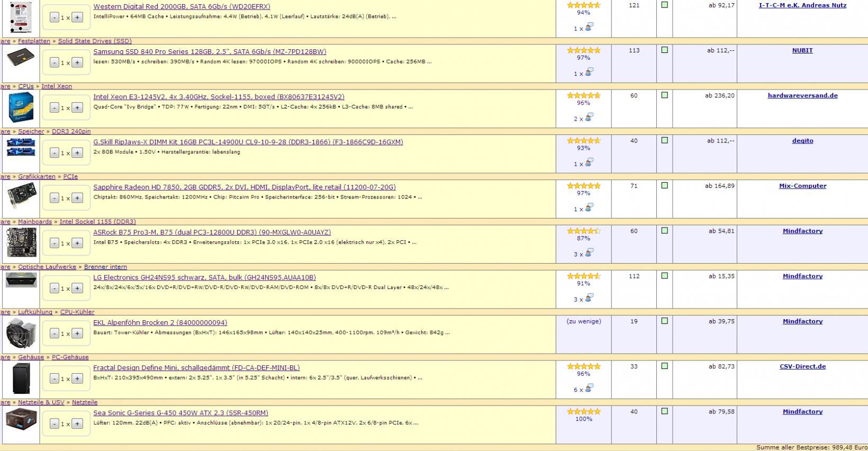Image resolution: width=868 pixels, height=451 pixels.
Task: Open Samsung SSD 840 Pro Series 128GB link
Action: point(210,51)
